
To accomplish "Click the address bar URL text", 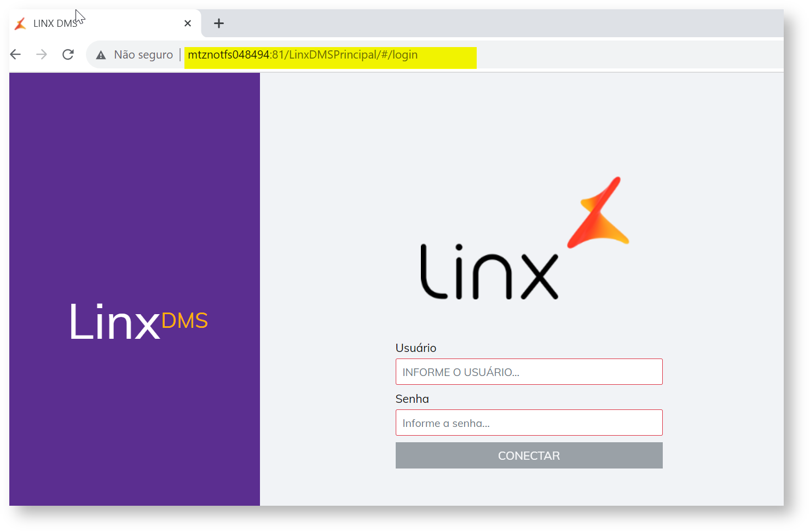I will tap(303, 55).
